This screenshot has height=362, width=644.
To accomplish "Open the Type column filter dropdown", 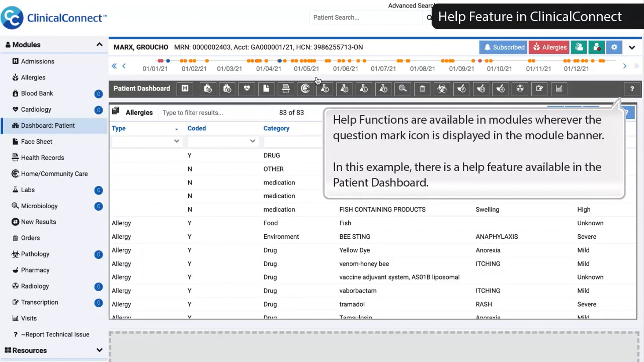I will (147, 141).
